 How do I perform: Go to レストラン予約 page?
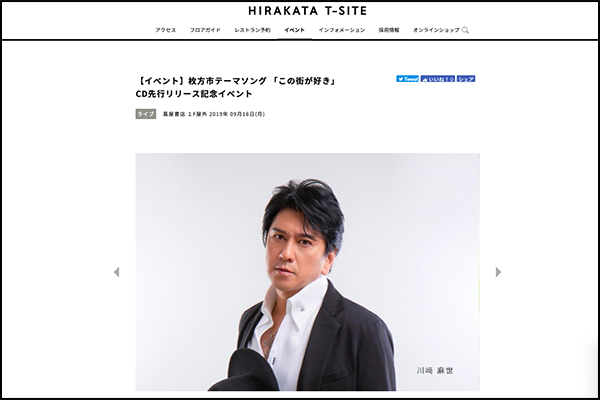(x=253, y=30)
